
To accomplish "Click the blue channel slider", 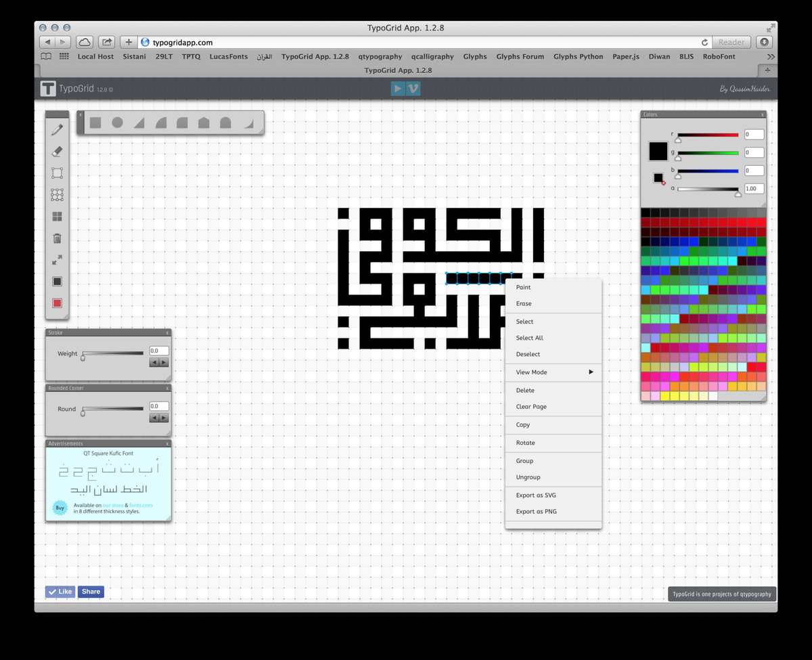I will click(x=708, y=171).
